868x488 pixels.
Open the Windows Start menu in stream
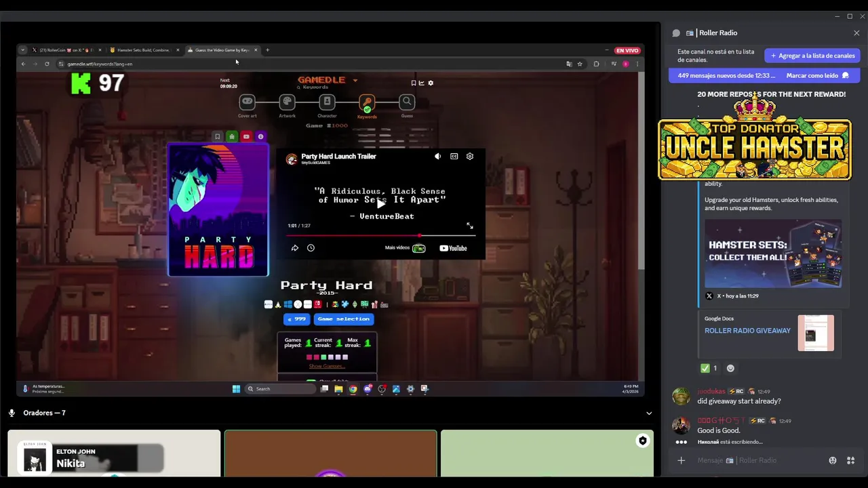coord(236,389)
